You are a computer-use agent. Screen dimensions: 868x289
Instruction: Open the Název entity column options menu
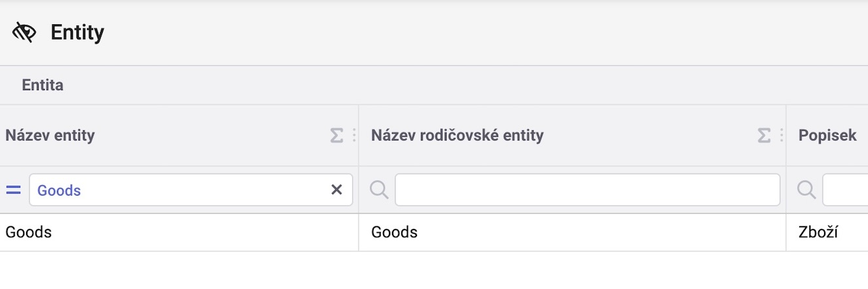point(353,135)
